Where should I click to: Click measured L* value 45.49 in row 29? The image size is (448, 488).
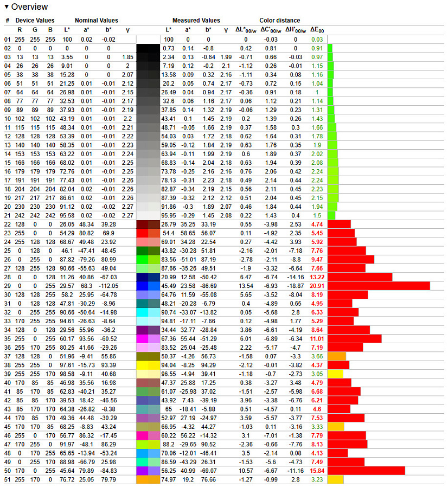tap(169, 286)
